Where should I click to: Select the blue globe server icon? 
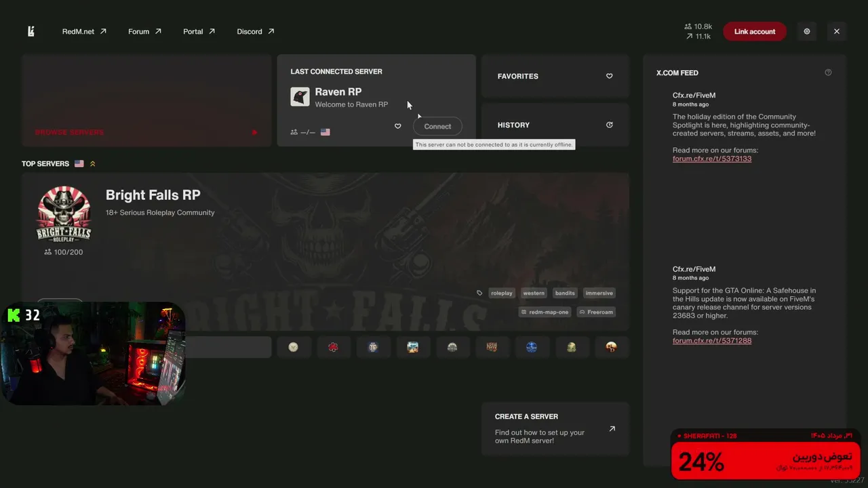click(x=532, y=347)
